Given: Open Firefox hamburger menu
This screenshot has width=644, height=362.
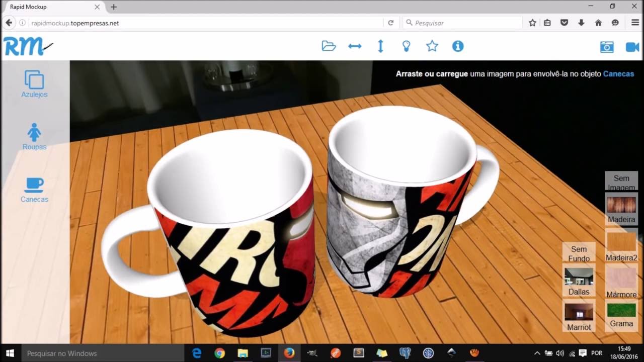Looking at the screenshot, I should 635,23.
